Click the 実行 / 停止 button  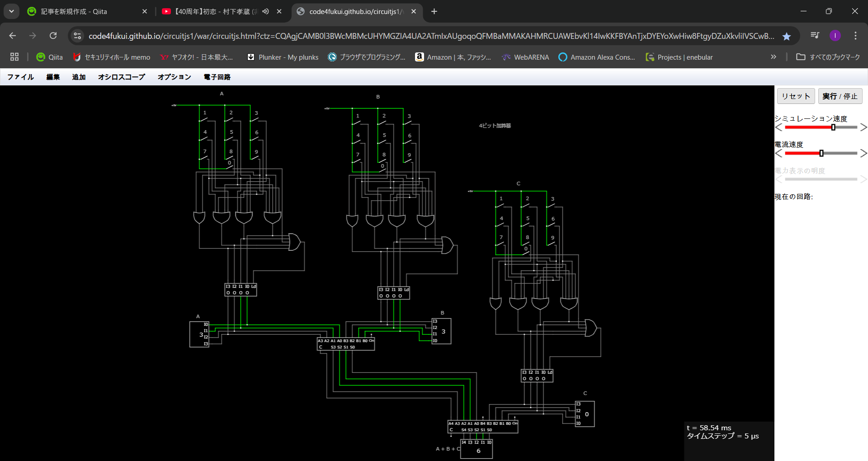pos(840,96)
